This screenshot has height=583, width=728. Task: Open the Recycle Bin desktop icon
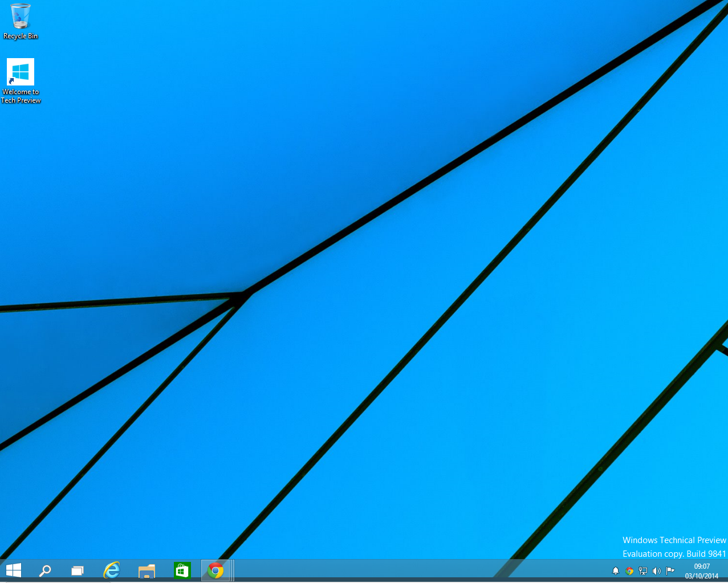[21, 22]
